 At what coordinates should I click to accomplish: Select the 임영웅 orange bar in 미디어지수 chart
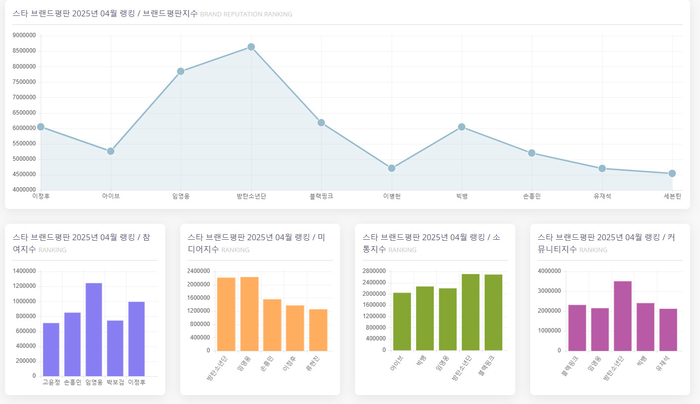(250, 314)
